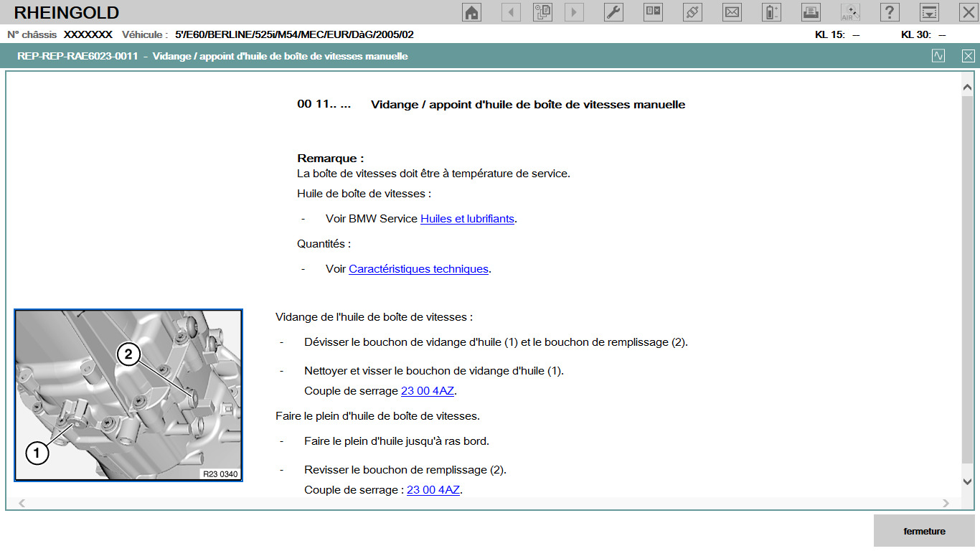This screenshot has width=980, height=551.
Task: Navigate forward with the right arrow
Action: pyautogui.click(x=574, y=12)
